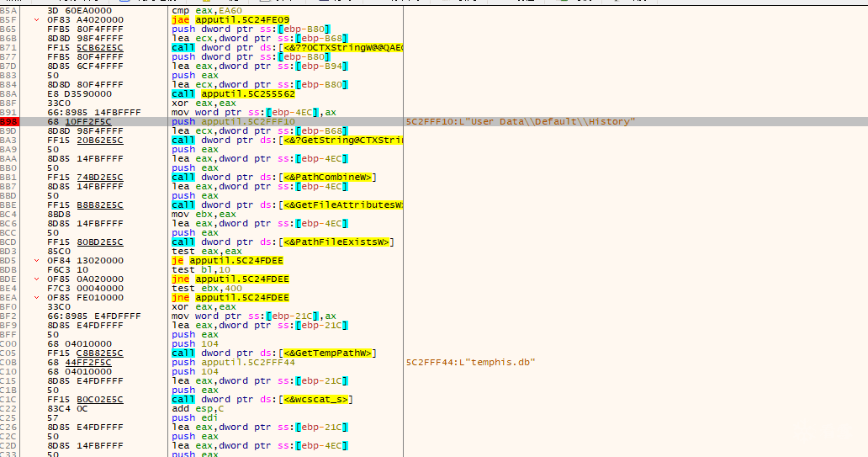
Task: Click the call apputil.5C255562 instruction
Action: (233, 94)
